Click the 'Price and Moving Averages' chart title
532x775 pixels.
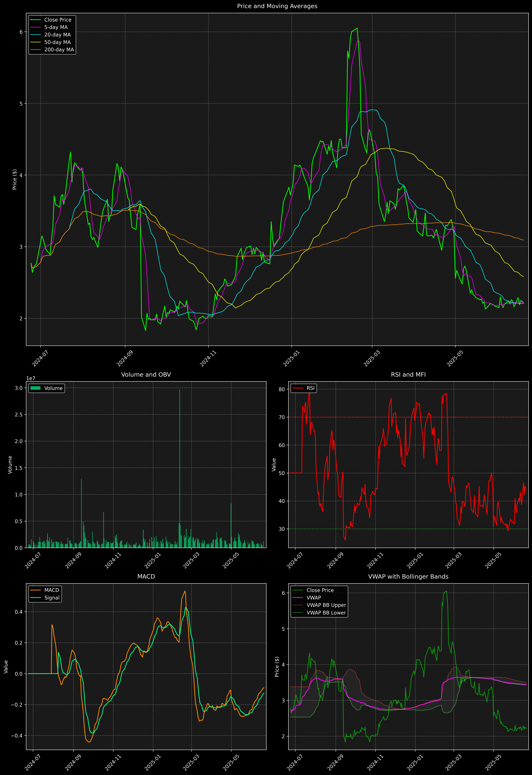point(277,6)
